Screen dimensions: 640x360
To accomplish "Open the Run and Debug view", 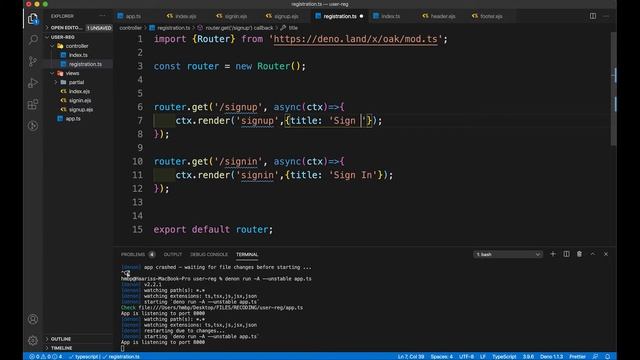I will pos(33,83).
